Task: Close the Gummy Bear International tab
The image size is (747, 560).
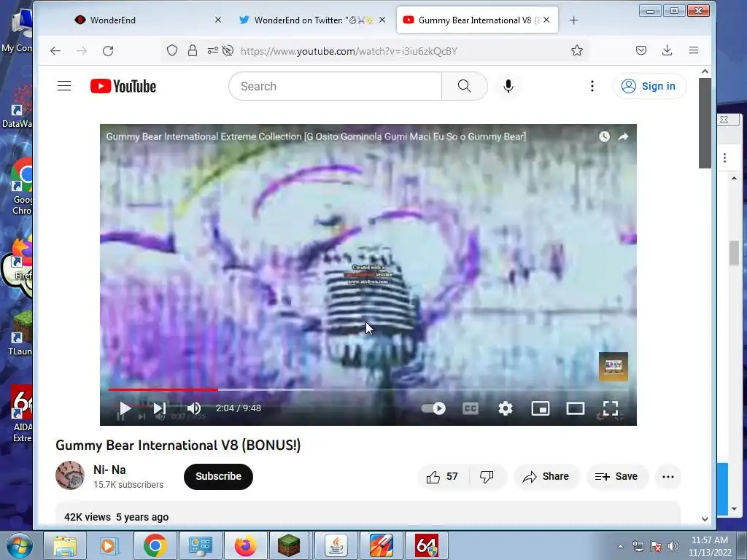Action: (546, 20)
